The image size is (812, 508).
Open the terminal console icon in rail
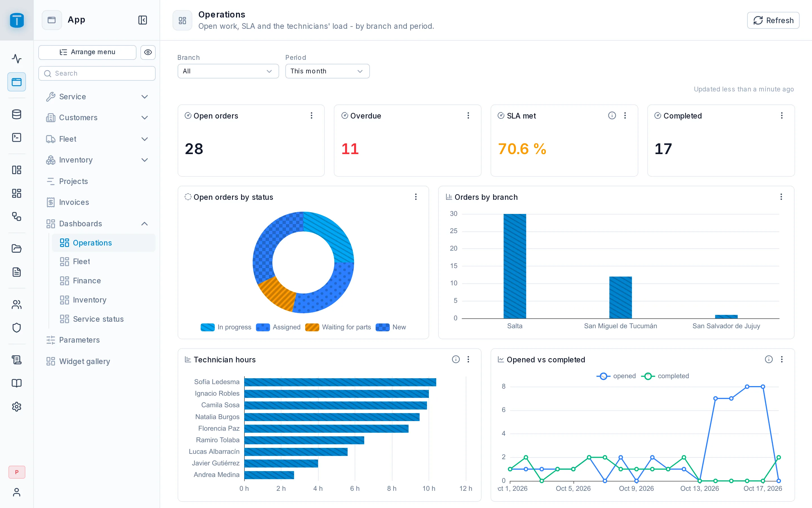(x=16, y=137)
